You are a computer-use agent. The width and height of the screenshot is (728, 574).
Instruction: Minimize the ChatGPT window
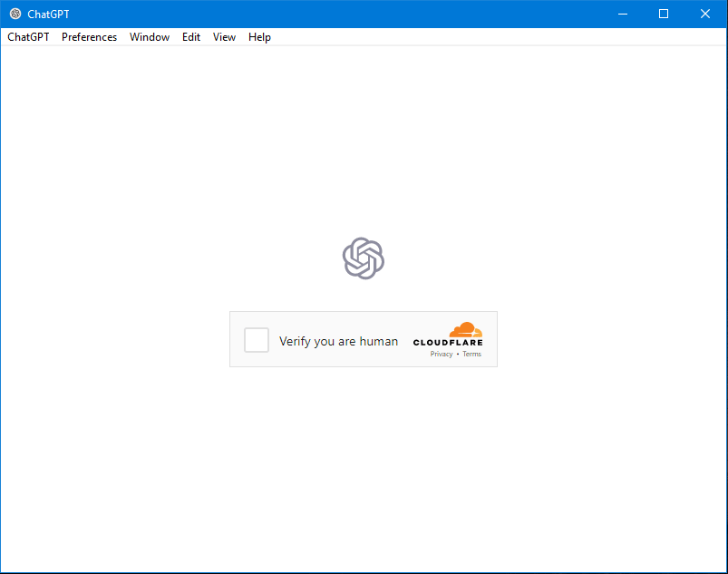[623, 14]
